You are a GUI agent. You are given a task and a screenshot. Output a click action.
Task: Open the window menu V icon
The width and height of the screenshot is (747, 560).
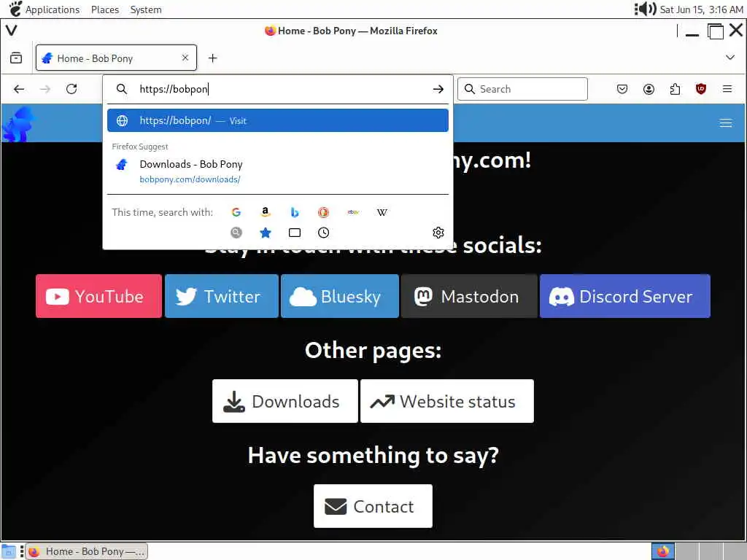[x=12, y=31]
